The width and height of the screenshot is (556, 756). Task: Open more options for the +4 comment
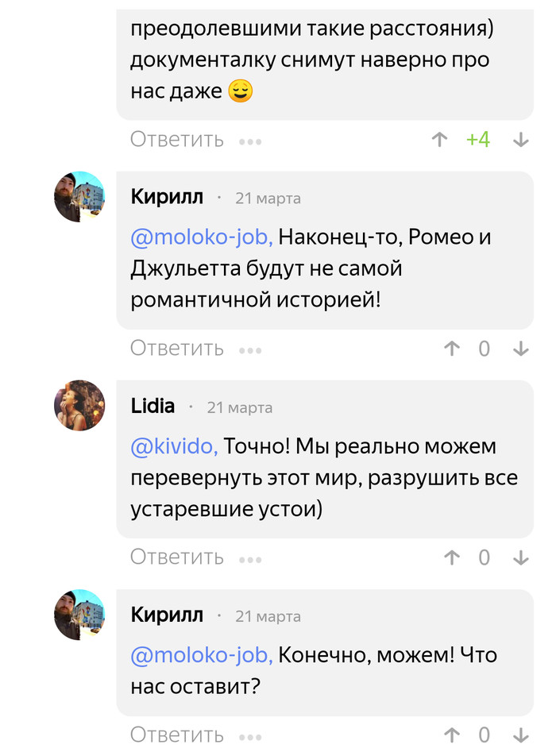[x=250, y=141]
